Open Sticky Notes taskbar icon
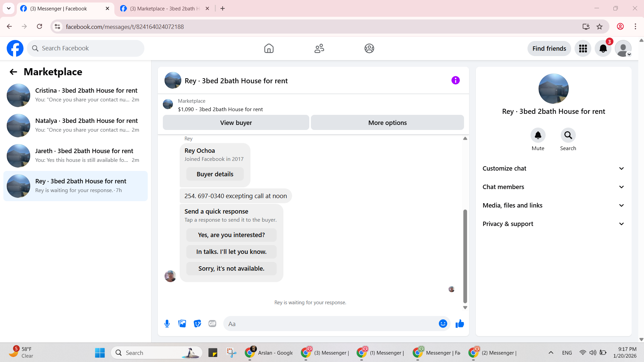Image resolution: width=644 pixels, height=362 pixels. point(213,353)
